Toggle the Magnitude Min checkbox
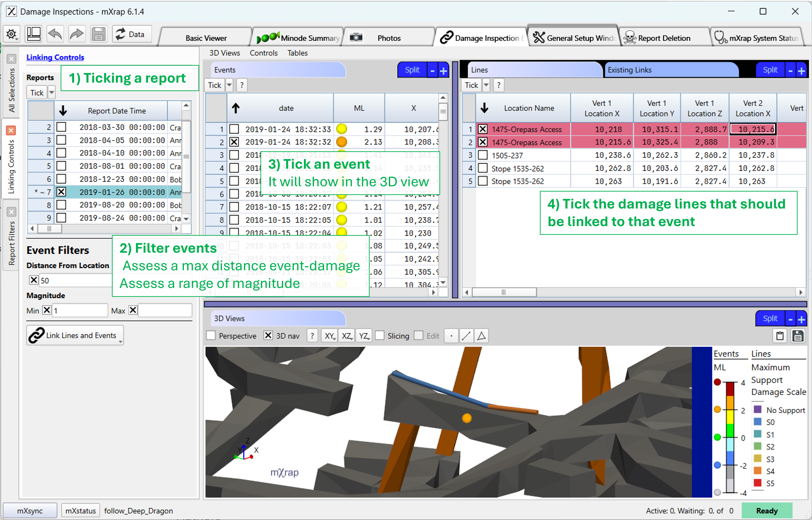This screenshot has height=520, width=812. coord(47,310)
